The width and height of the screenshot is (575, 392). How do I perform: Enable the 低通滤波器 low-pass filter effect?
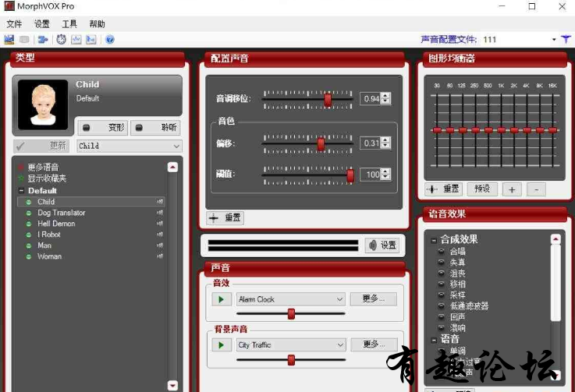point(442,306)
